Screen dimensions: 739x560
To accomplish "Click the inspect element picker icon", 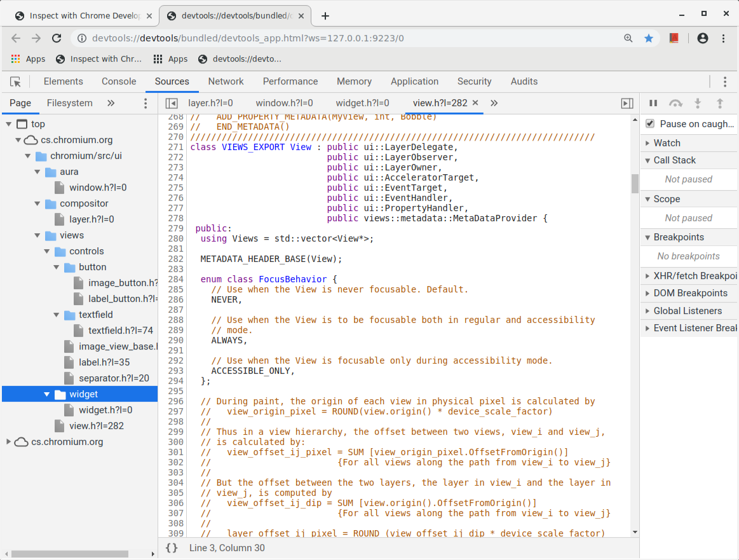I will click(16, 81).
